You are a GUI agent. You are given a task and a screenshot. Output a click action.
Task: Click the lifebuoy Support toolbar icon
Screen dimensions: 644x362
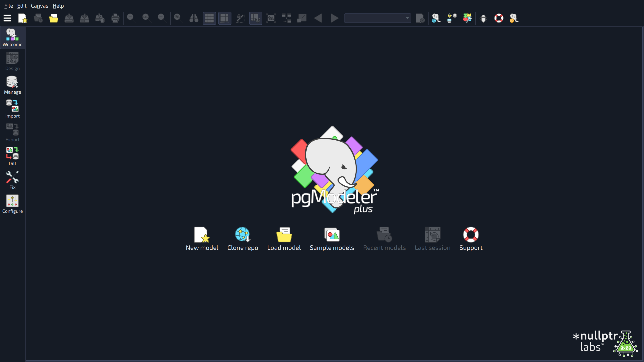tap(499, 18)
